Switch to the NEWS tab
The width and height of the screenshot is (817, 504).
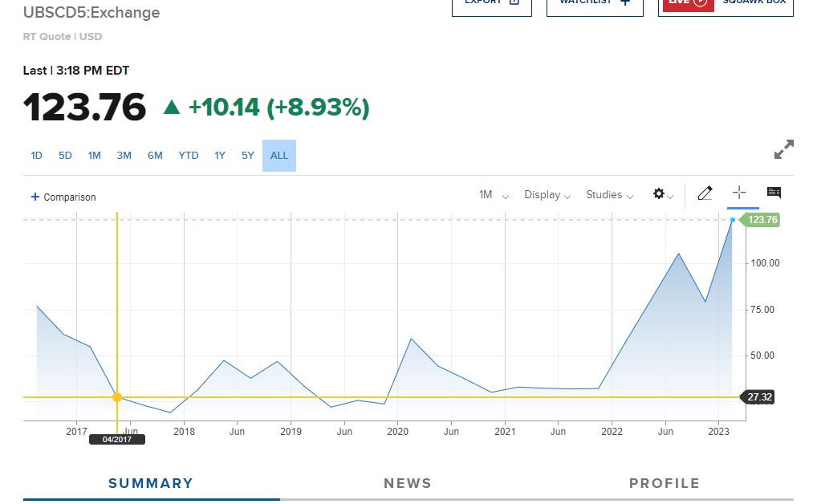click(x=408, y=484)
